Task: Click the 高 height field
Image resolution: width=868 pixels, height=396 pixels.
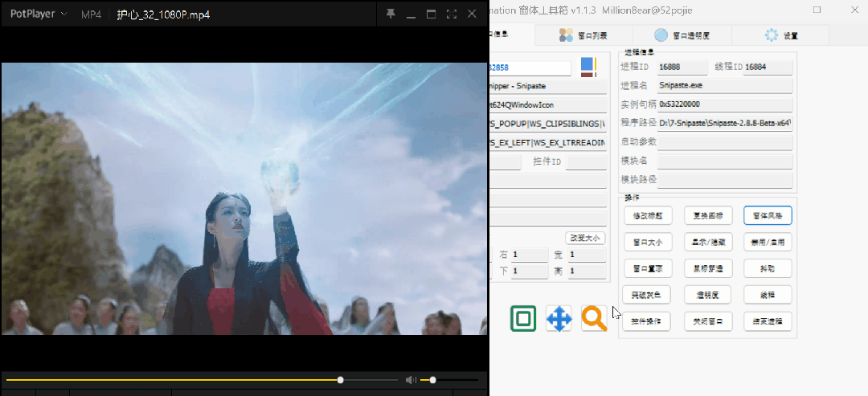Action: click(586, 271)
